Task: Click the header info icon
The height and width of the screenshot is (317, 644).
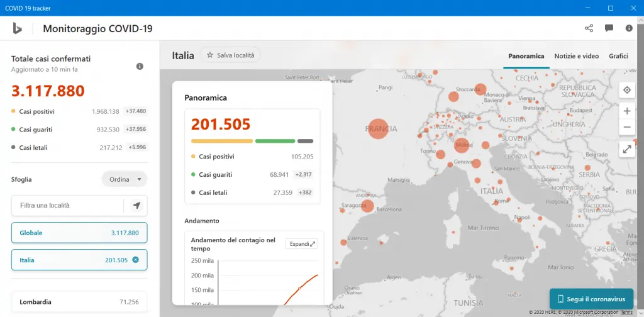Action: (x=629, y=28)
